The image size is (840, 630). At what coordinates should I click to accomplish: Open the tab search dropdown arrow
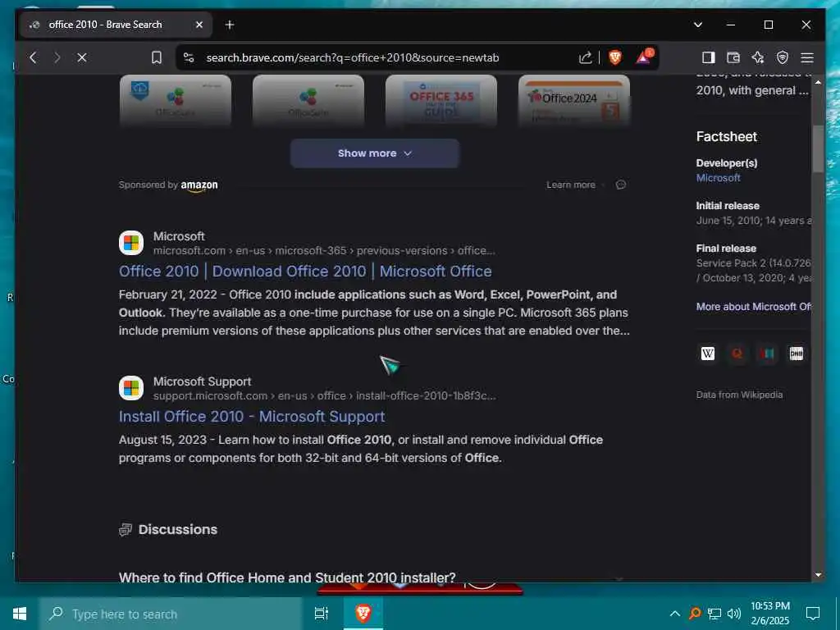(x=697, y=25)
